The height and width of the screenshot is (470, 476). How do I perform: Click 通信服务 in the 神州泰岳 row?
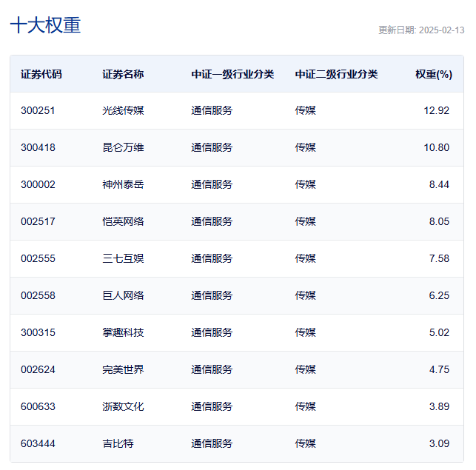(x=212, y=184)
